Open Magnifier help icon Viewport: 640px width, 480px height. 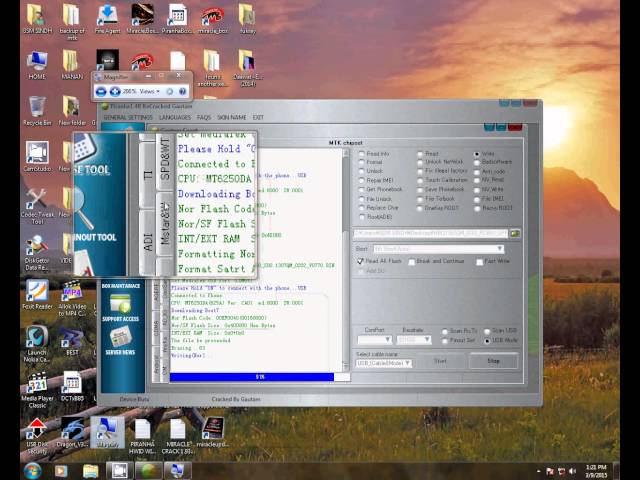[x=182, y=91]
